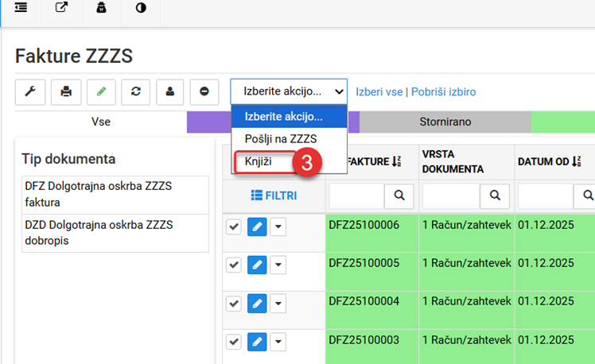Open the FILTRI button
595x364 pixels.
coord(274,196)
